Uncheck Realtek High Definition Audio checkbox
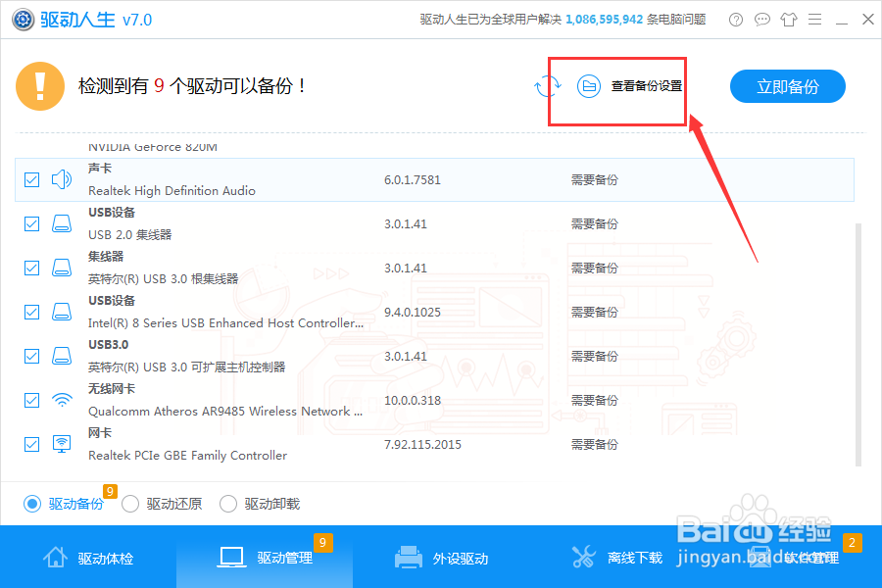The width and height of the screenshot is (882, 588). pyautogui.click(x=32, y=179)
